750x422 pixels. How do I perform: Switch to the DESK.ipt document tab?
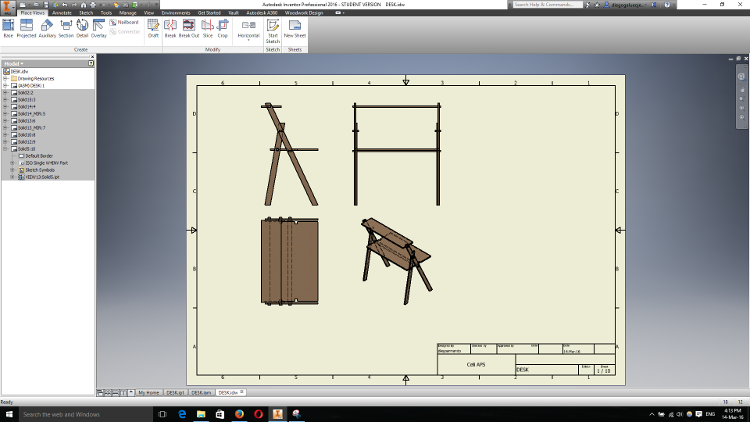tap(175, 393)
